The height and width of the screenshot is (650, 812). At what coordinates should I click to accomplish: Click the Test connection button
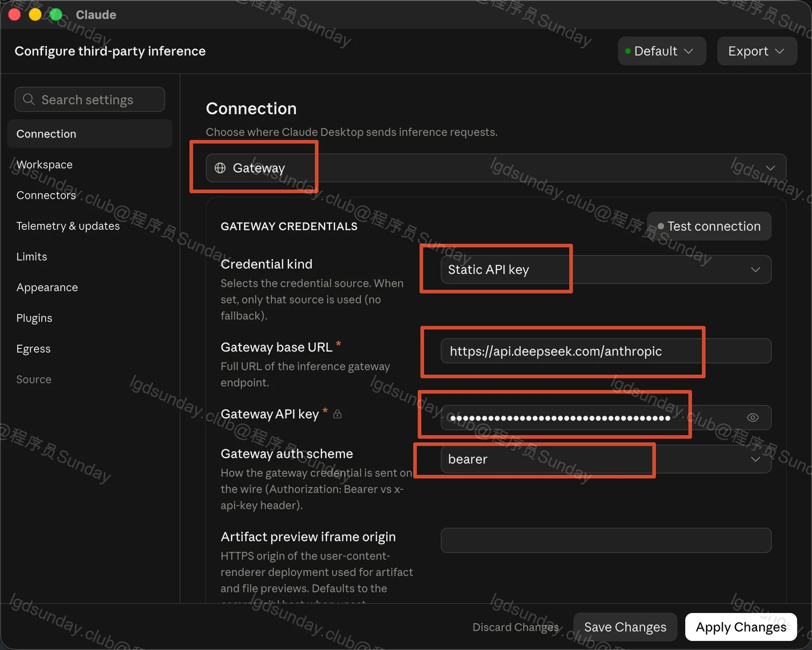pos(709,226)
